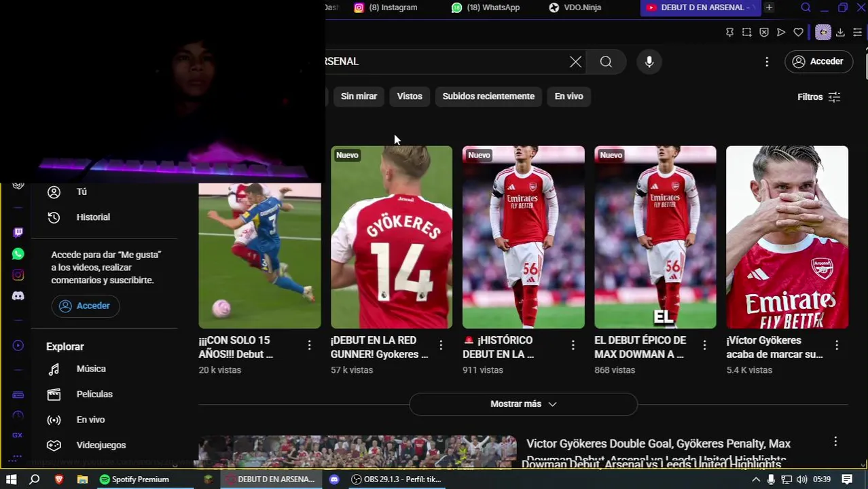
Task: Open Twitch in the Opera GX sidebar
Action: [18, 232]
